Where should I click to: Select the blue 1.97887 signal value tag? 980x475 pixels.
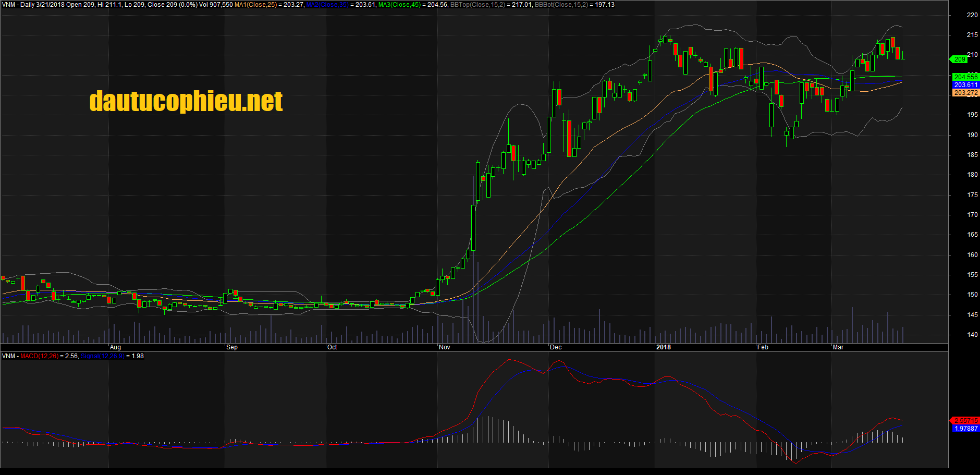click(966, 429)
